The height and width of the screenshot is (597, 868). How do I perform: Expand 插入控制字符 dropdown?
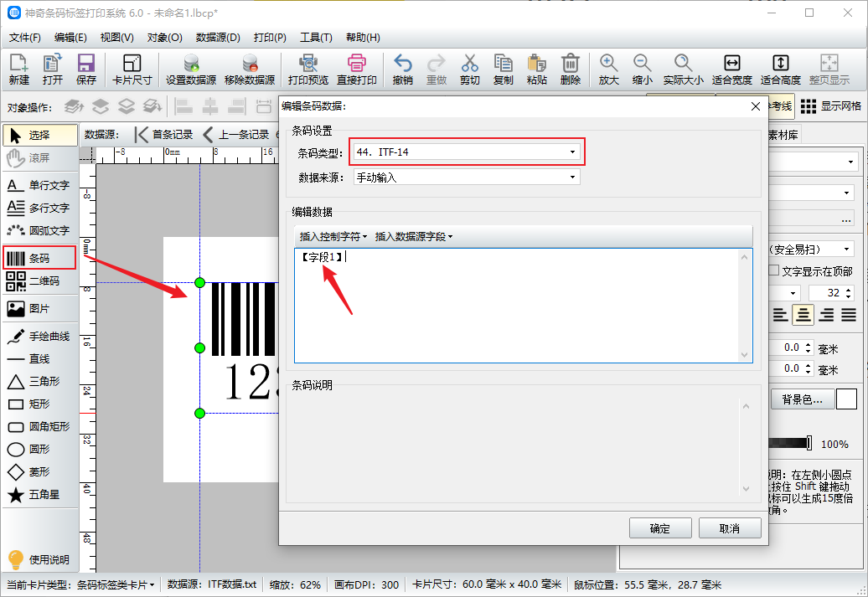[333, 237]
